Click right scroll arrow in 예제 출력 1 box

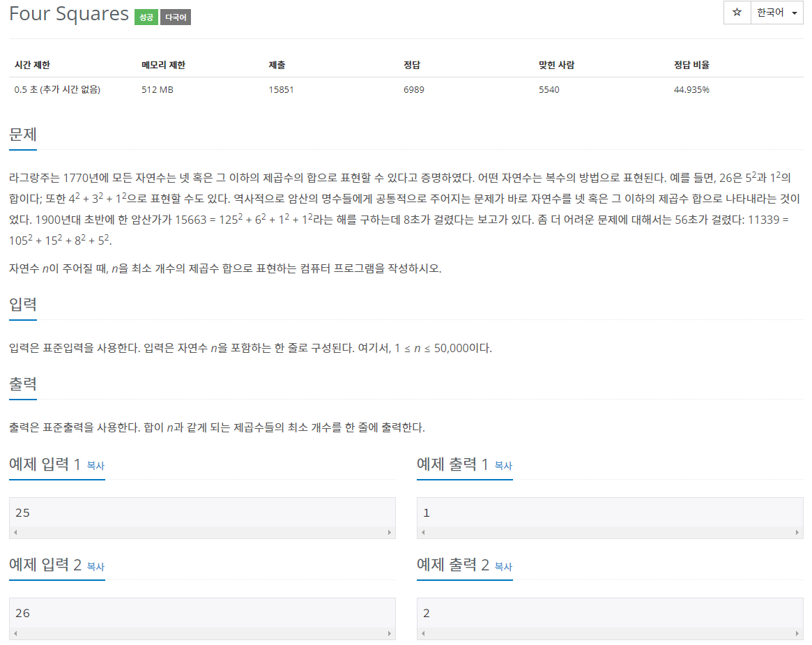point(797,533)
